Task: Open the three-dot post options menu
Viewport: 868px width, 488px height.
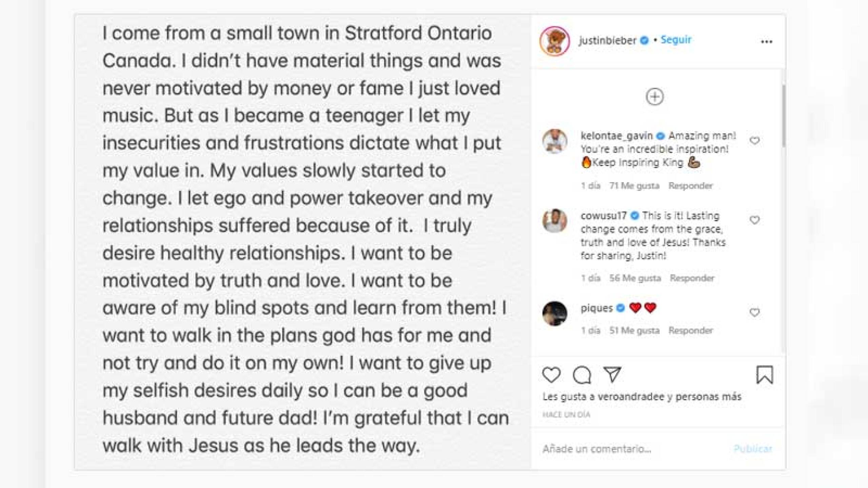Action: [x=767, y=42]
